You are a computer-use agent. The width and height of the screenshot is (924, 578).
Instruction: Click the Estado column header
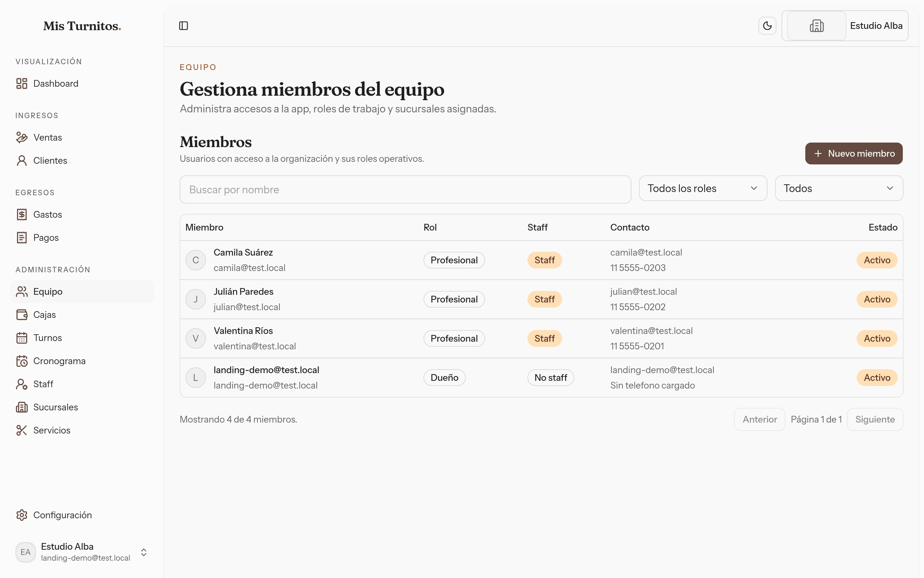pos(883,227)
